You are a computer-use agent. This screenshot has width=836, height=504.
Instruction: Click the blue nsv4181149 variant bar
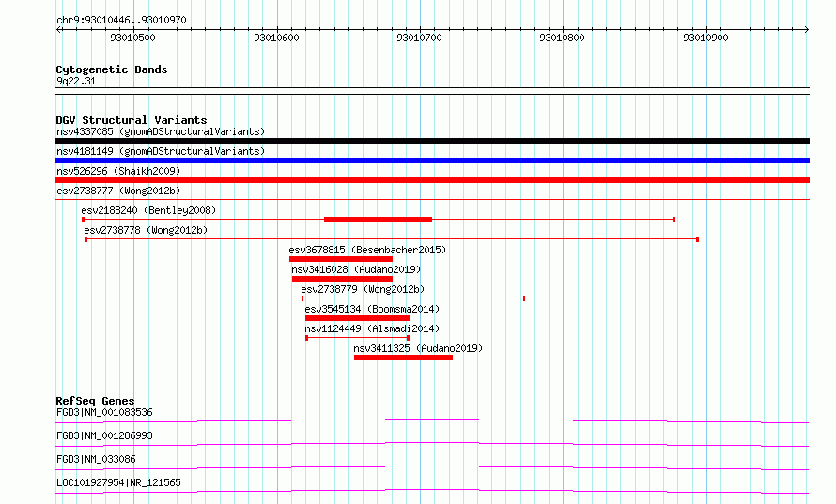[432, 160]
